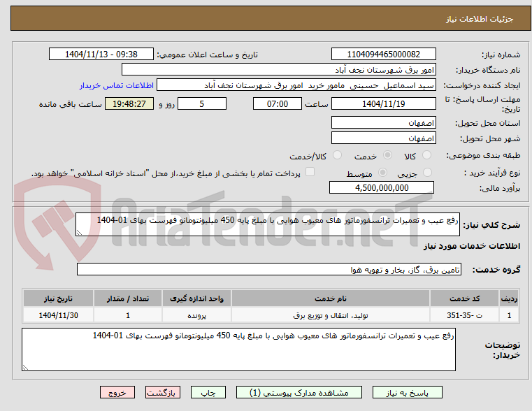Click the deadline date field 1404/11/19
Image resolution: width=532 pixels, height=411 pixels.
[383, 103]
